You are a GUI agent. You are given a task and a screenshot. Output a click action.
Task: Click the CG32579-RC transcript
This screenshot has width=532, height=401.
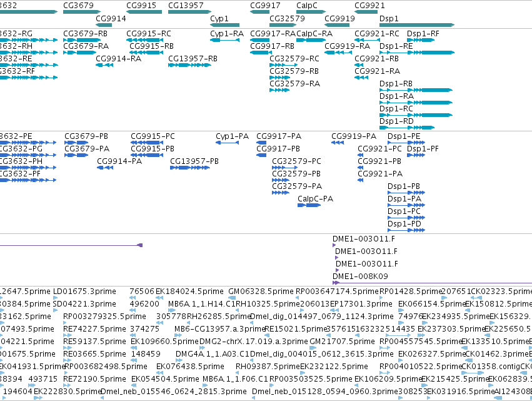point(283,65)
